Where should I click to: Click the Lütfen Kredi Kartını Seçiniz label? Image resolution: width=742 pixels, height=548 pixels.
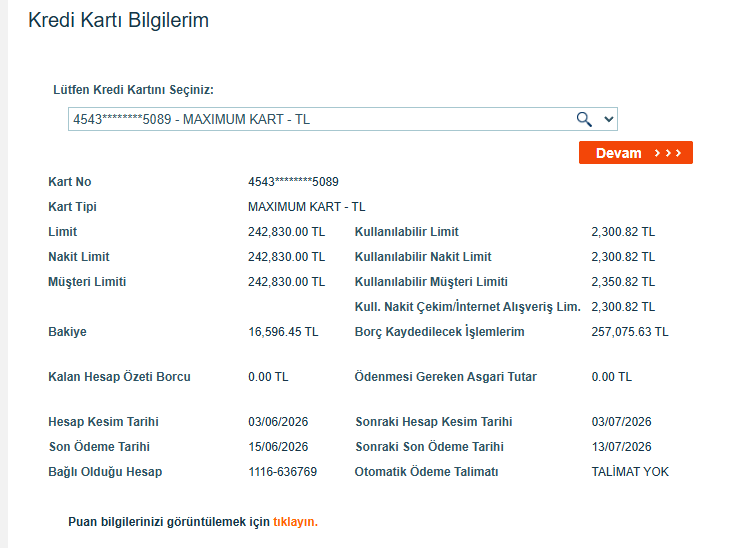click(133, 90)
